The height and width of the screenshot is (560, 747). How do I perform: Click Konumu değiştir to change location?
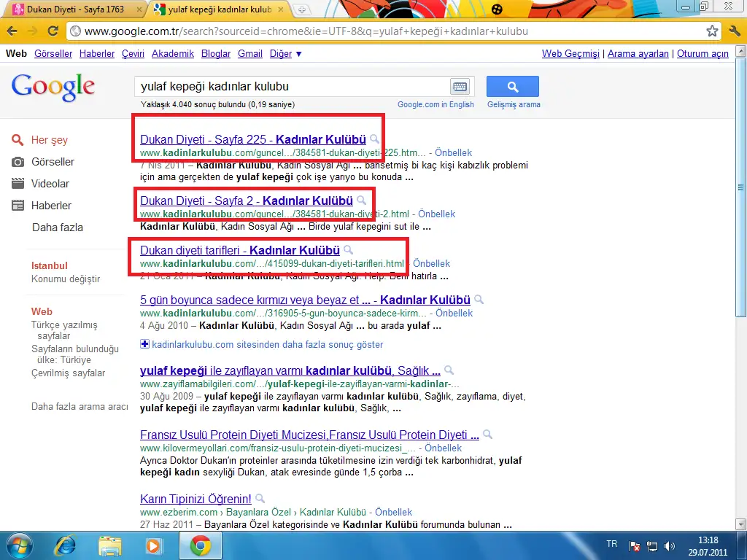point(66,279)
